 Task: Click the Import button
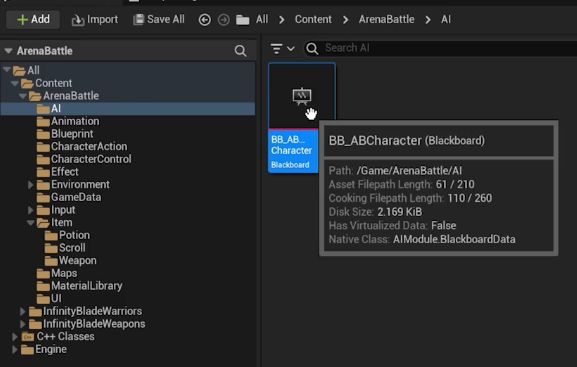click(x=95, y=19)
